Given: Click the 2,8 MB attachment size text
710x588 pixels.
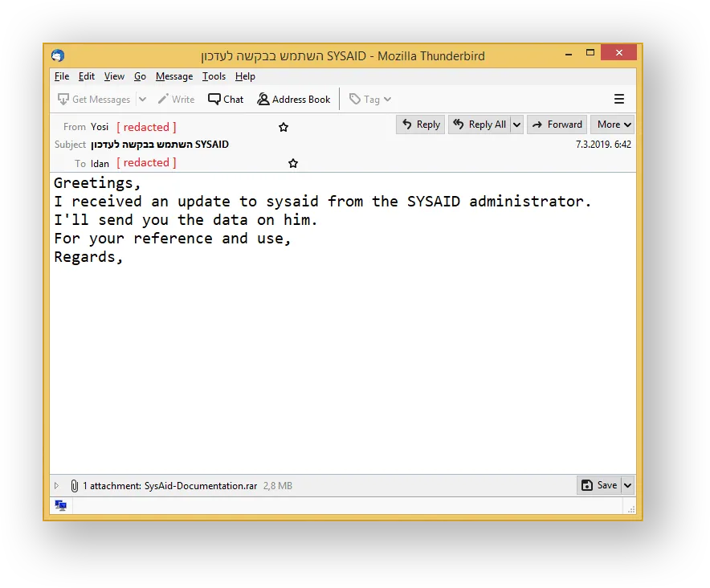Looking at the screenshot, I should (278, 486).
